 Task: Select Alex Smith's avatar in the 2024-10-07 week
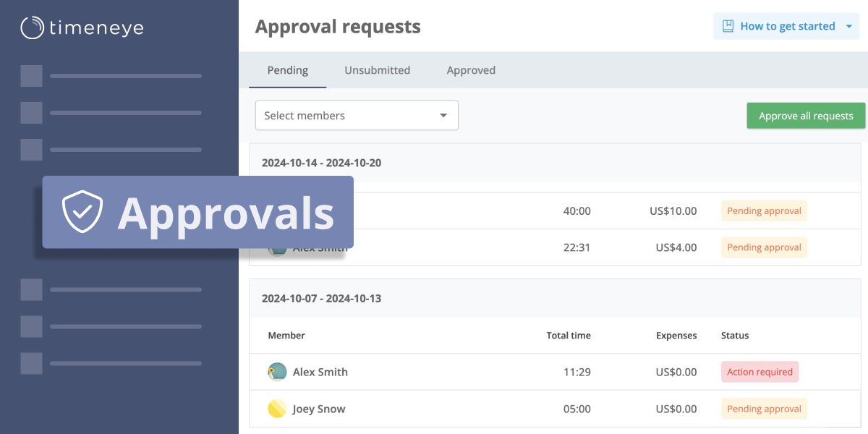pyautogui.click(x=277, y=371)
